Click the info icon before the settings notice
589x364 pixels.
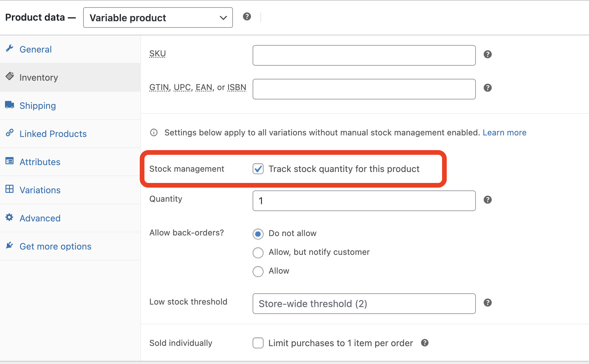pyautogui.click(x=154, y=133)
